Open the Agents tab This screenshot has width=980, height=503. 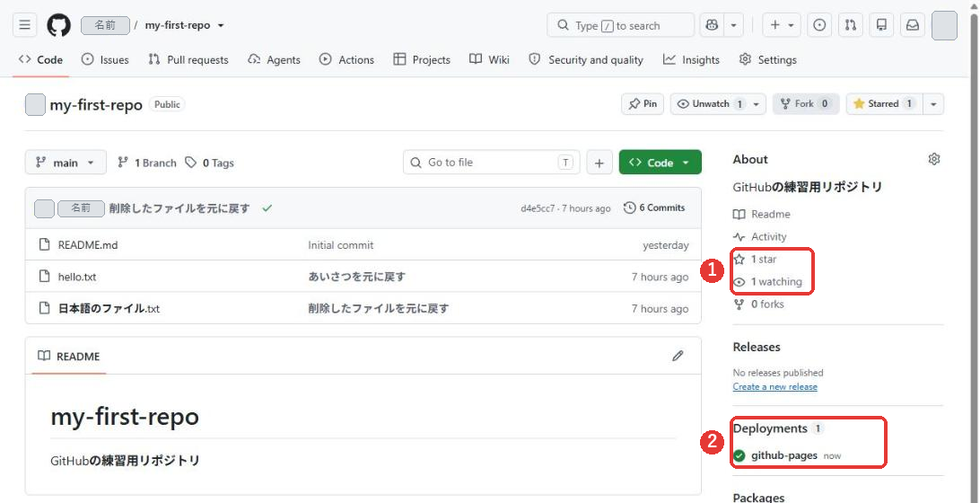274,60
